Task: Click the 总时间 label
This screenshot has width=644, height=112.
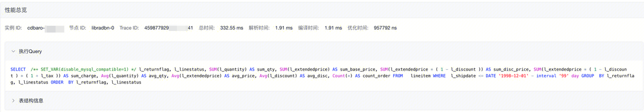Action: pyautogui.click(x=207, y=28)
